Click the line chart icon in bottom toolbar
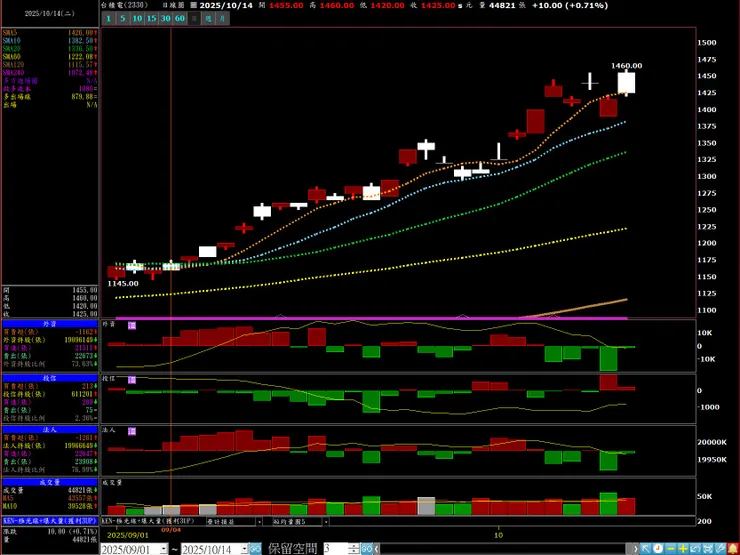 696,549
